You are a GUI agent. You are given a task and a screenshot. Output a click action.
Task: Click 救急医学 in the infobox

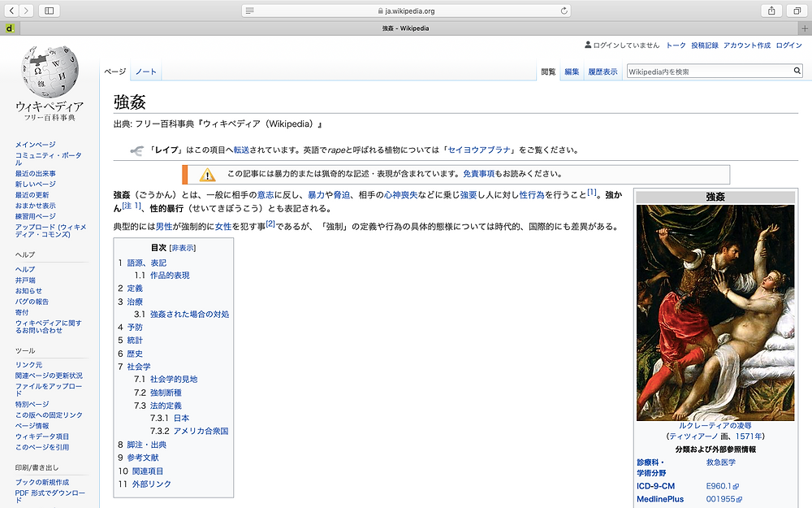721,462
